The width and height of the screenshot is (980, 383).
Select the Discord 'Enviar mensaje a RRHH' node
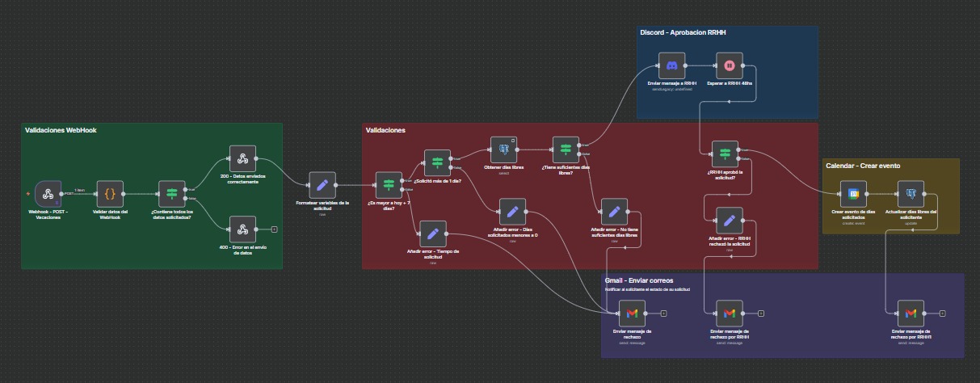coord(671,65)
